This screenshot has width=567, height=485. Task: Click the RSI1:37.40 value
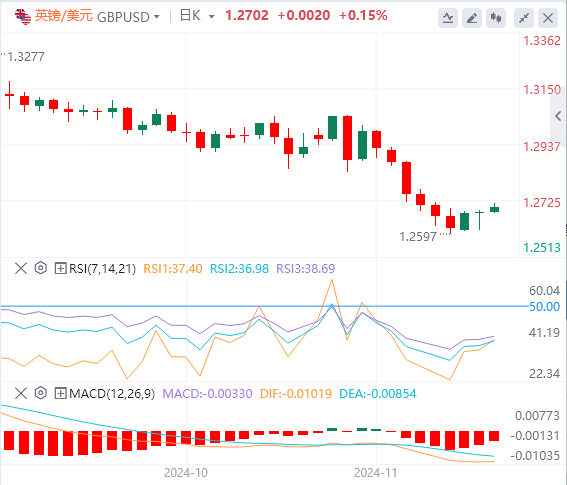(x=173, y=269)
